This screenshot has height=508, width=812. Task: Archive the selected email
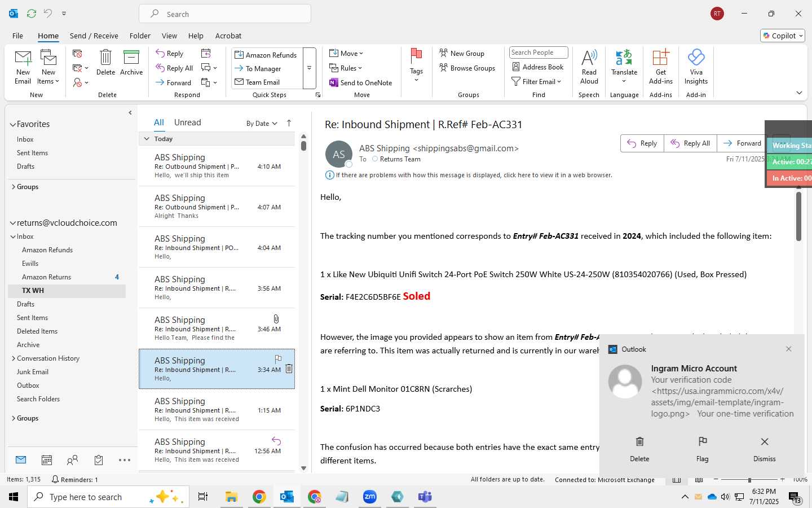[x=131, y=63]
